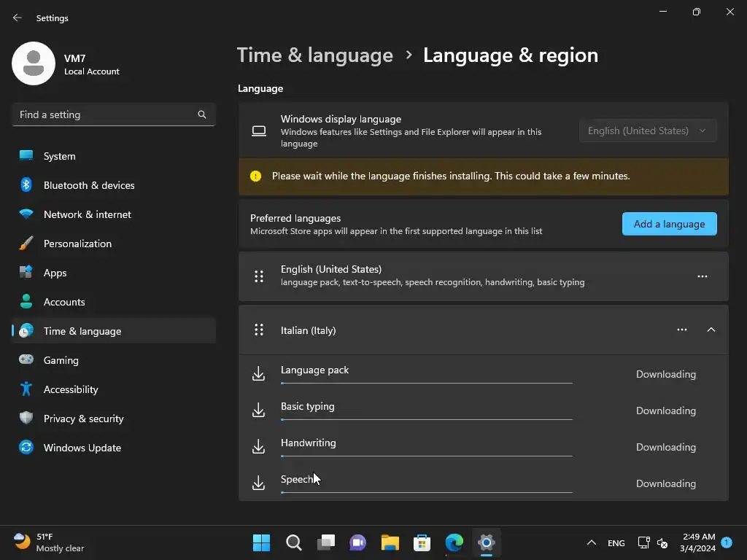Click the laptop icon beside Windows display language
This screenshot has width=747, height=560.
click(259, 131)
